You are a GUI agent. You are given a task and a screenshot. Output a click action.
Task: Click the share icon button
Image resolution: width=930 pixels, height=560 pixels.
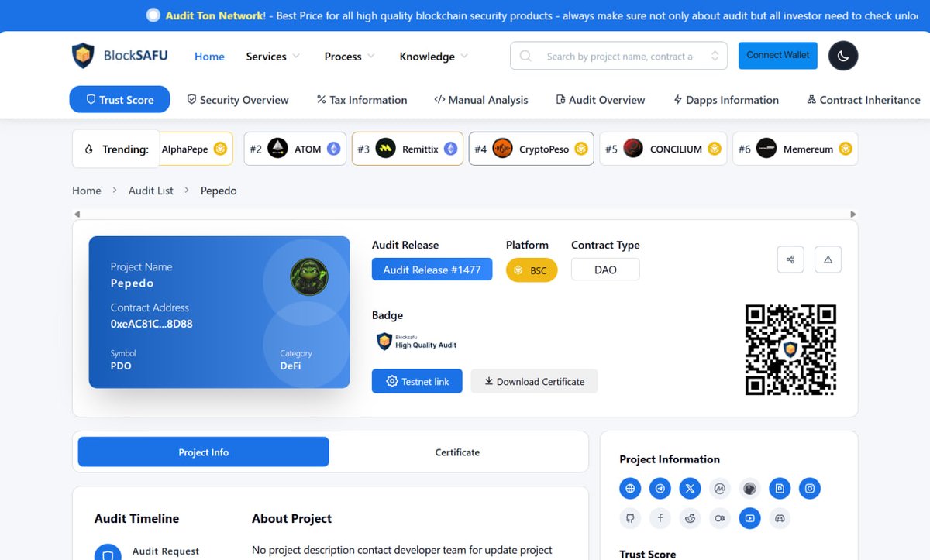790,259
